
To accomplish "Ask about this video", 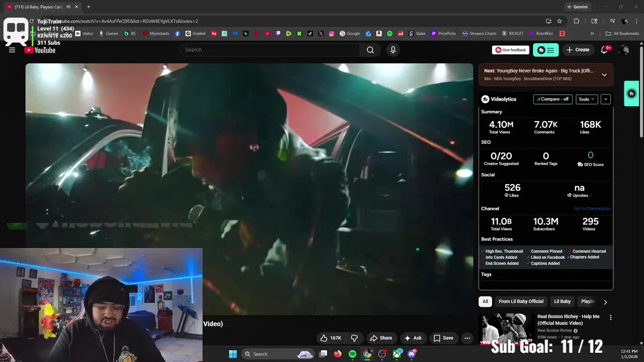I will [x=413, y=338].
